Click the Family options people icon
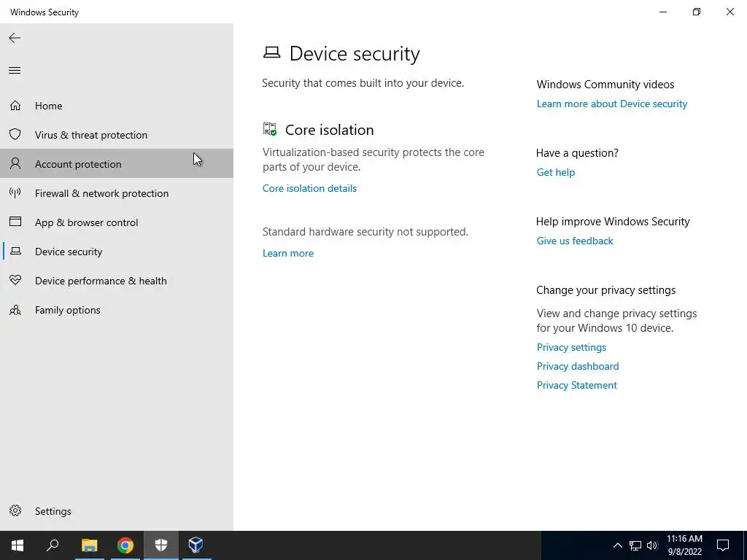Screen dimensions: 747x560 click(15, 310)
